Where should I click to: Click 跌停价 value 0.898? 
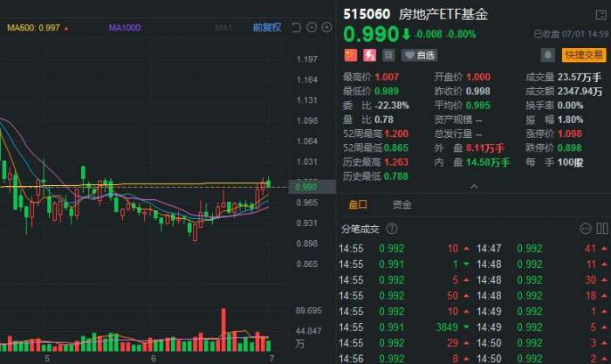pyautogui.click(x=570, y=148)
